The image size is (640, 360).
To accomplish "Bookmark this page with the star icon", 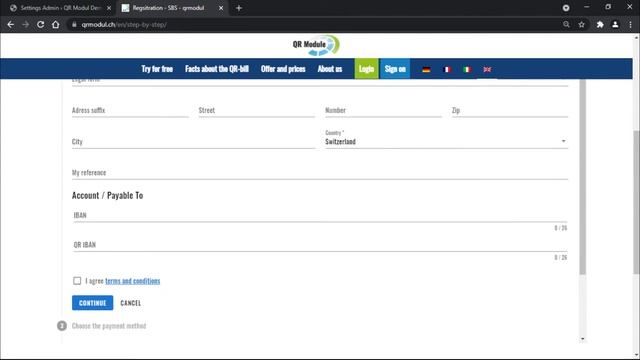I will pyautogui.click(x=582, y=24).
